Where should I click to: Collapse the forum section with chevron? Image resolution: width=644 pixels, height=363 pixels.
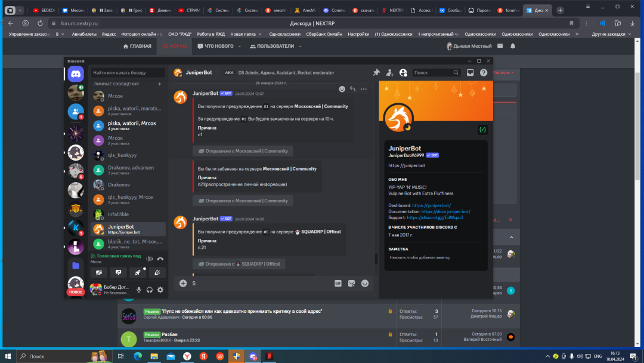point(512,237)
